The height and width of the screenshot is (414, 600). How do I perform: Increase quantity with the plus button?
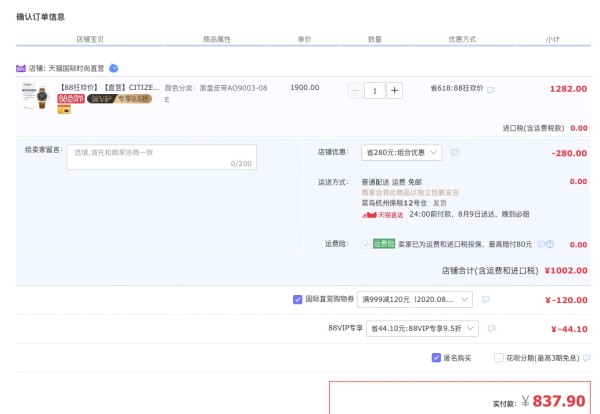(395, 91)
